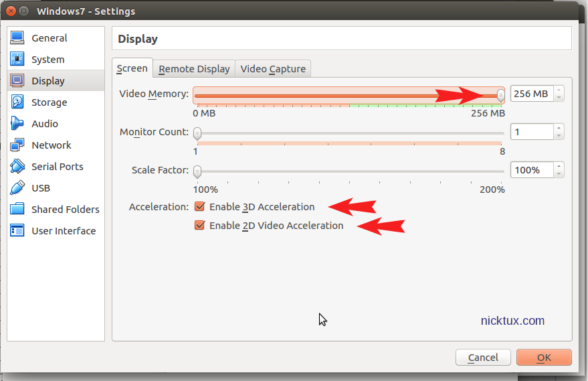Click the OK button
Screen dimensions: 588x381
coord(544,358)
